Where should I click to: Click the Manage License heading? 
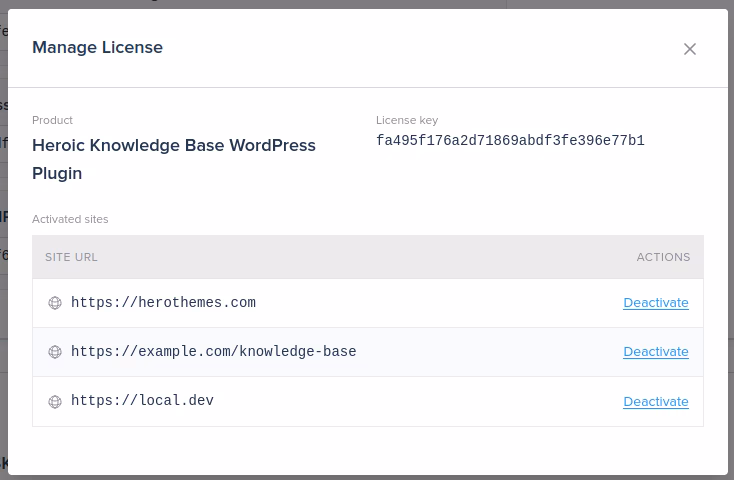[97, 47]
